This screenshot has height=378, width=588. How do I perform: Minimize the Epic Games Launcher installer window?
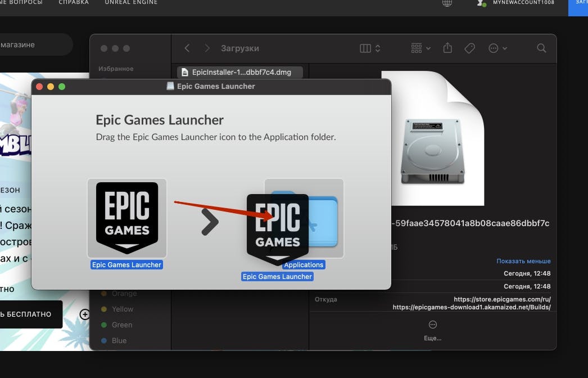pyautogui.click(x=51, y=87)
